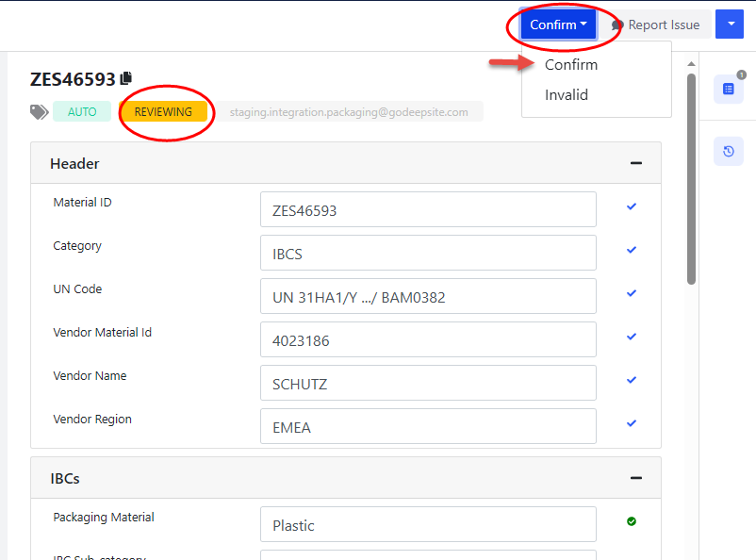The width and height of the screenshot is (756, 560).
Task: Choose Invalid from the dropdown menu
Action: (x=567, y=95)
